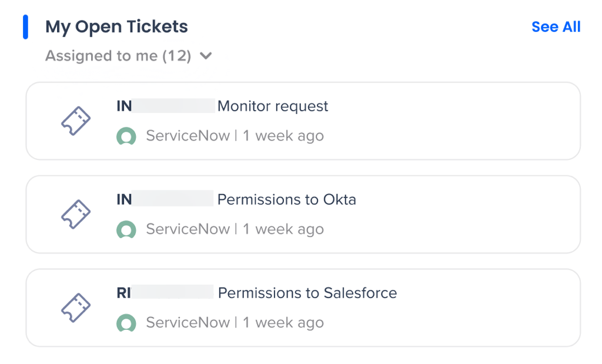Expand the chevron next to Assigned to me
The image size is (602, 364).
coord(205,56)
